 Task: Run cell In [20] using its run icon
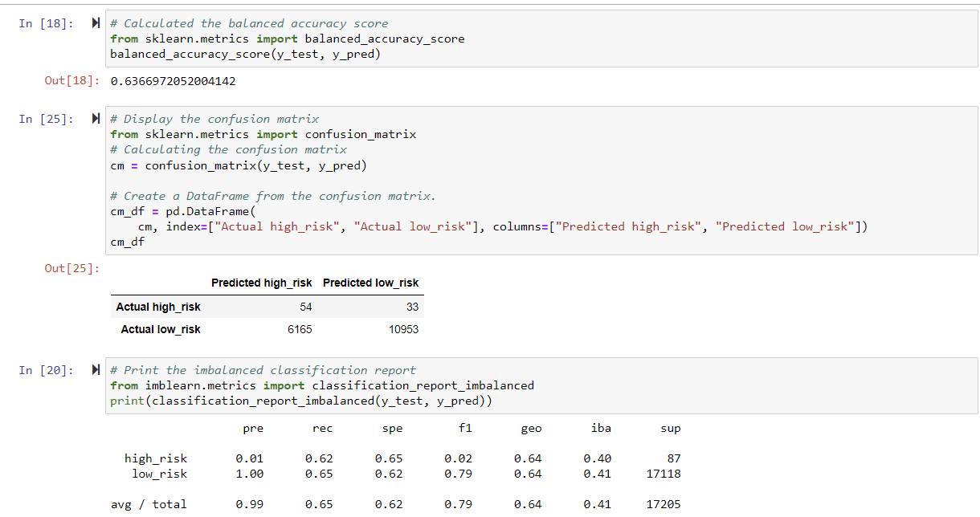click(96, 370)
